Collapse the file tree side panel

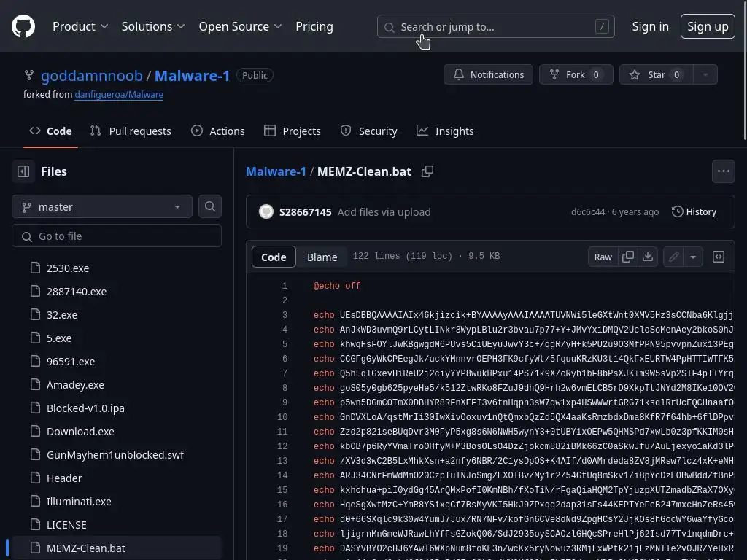coord(23,171)
